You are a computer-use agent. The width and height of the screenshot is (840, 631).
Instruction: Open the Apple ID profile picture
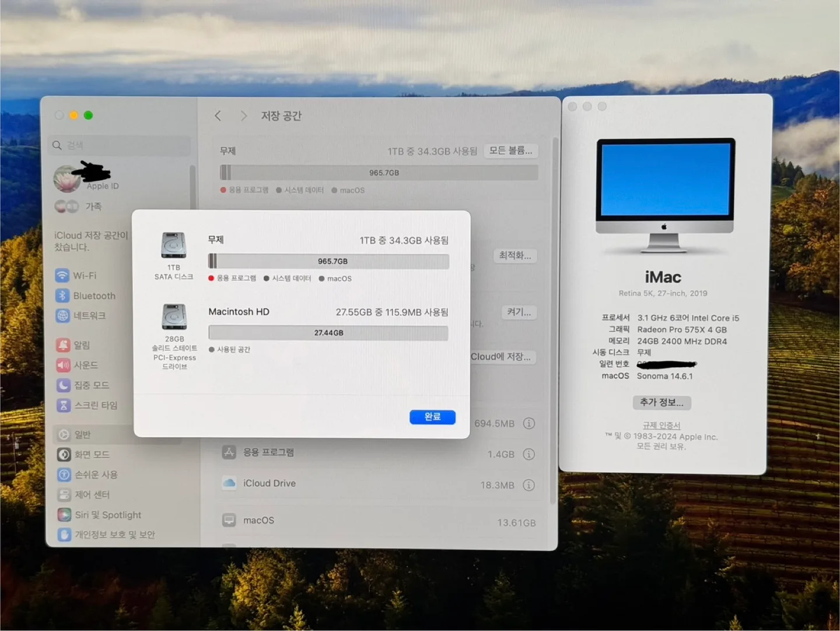coord(66,178)
